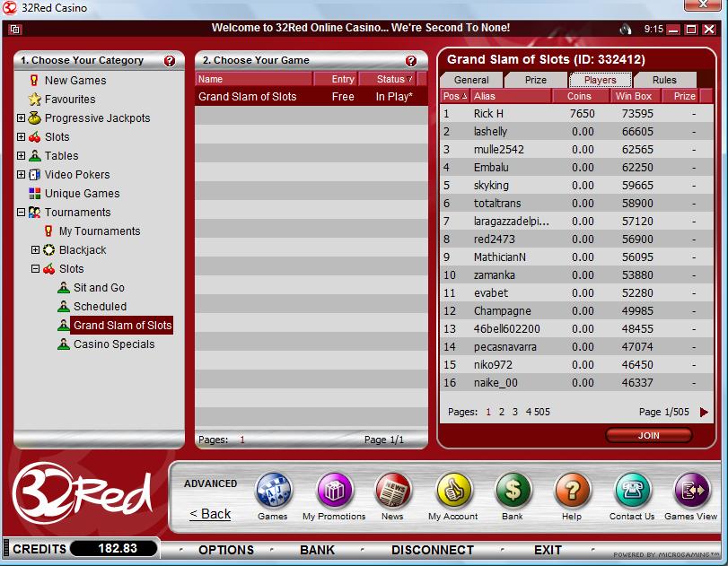
Task: Click the New Games exclamation icon
Action: pos(34,80)
